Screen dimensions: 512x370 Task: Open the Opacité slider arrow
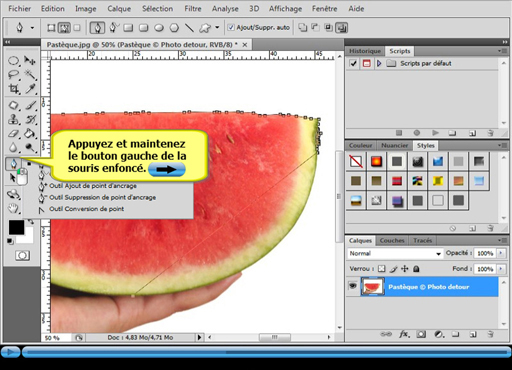click(x=500, y=253)
